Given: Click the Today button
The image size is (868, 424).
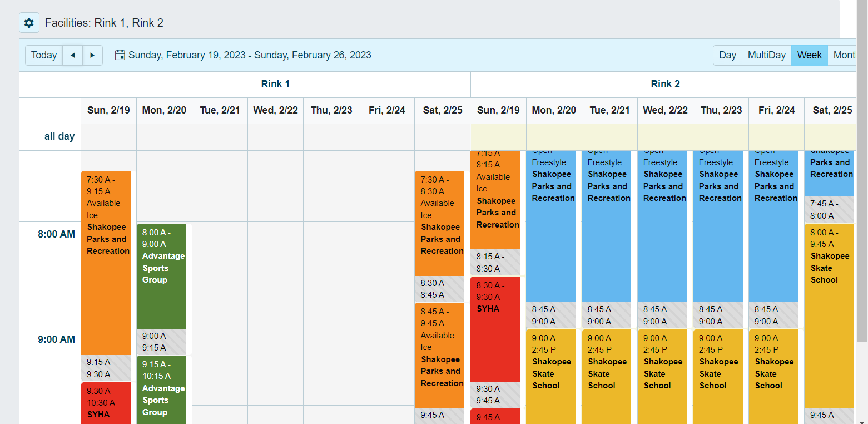Looking at the screenshot, I should [44, 55].
